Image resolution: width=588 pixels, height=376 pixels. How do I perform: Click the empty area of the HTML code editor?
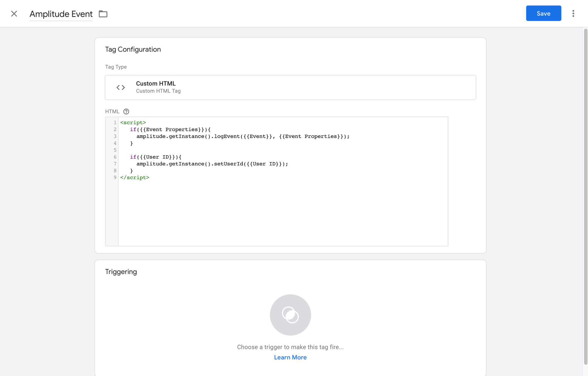pos(283,213)
